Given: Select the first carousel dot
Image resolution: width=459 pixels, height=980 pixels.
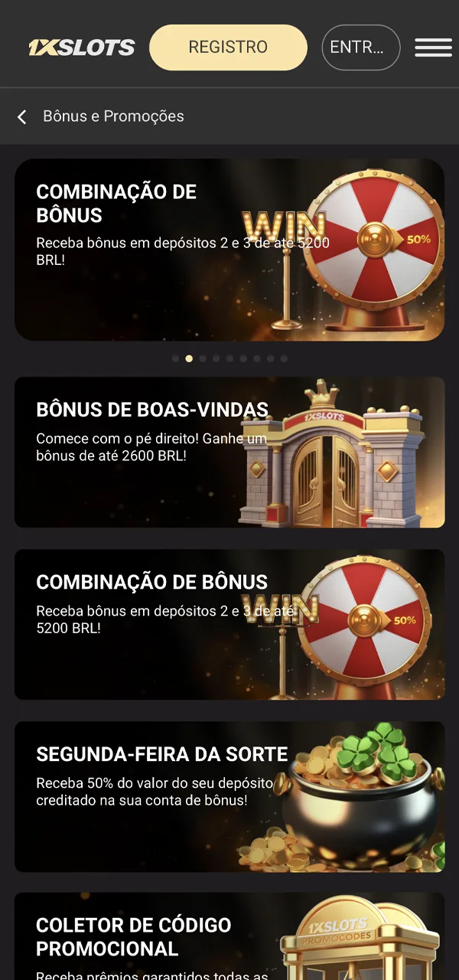Looking at the screenshot, I should pyautogui.click(x=175, y=358).
